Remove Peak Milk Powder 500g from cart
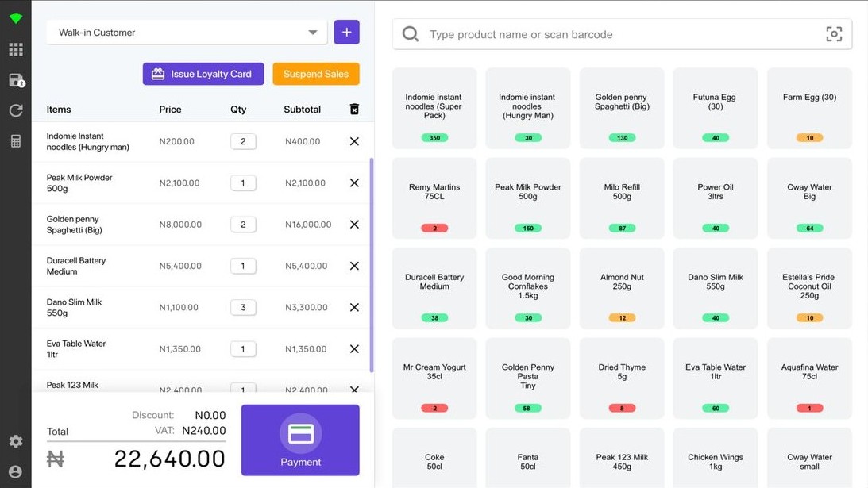Viewport: 868px width, 488px height. pos(354,183)
